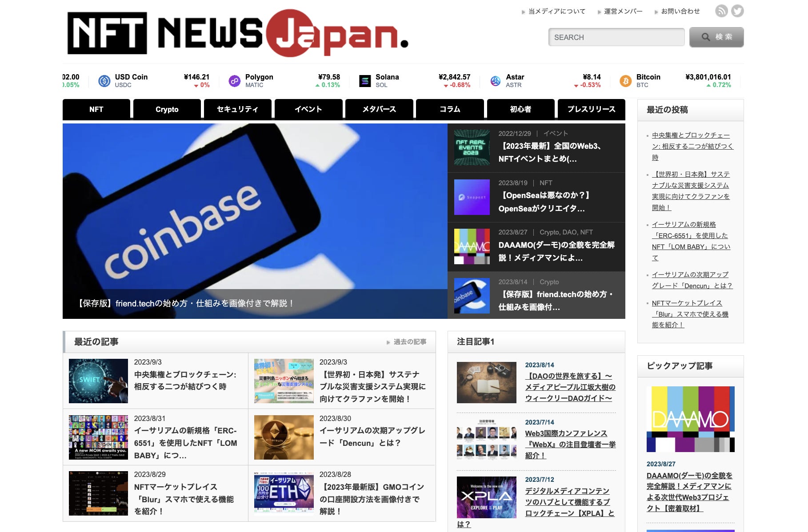The image size is (808, 532).
Task: Click the Astar coin icon
Action: (x=495, y=81)
